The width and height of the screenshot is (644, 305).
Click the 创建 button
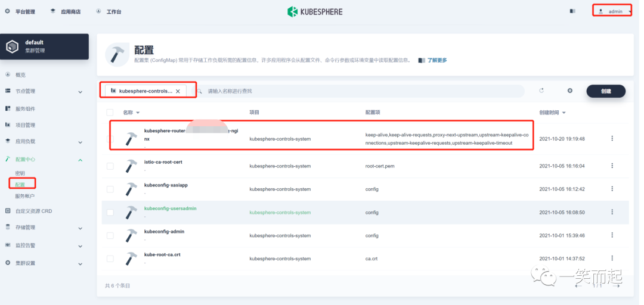click(606, 91)
